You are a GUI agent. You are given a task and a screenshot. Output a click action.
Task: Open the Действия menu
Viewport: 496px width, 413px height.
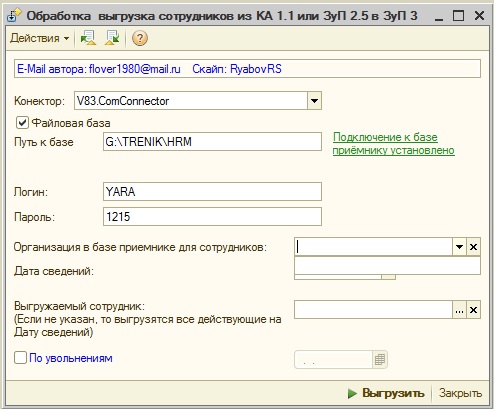[39, 38]
